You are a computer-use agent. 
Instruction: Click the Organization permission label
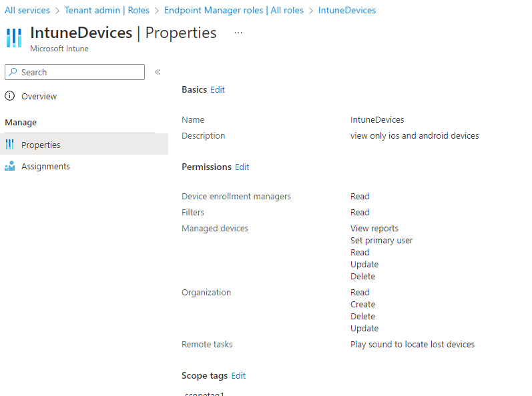[x=206, y=293]
